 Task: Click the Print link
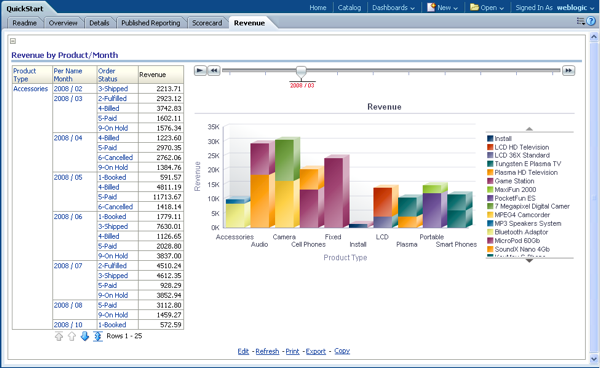292,351
